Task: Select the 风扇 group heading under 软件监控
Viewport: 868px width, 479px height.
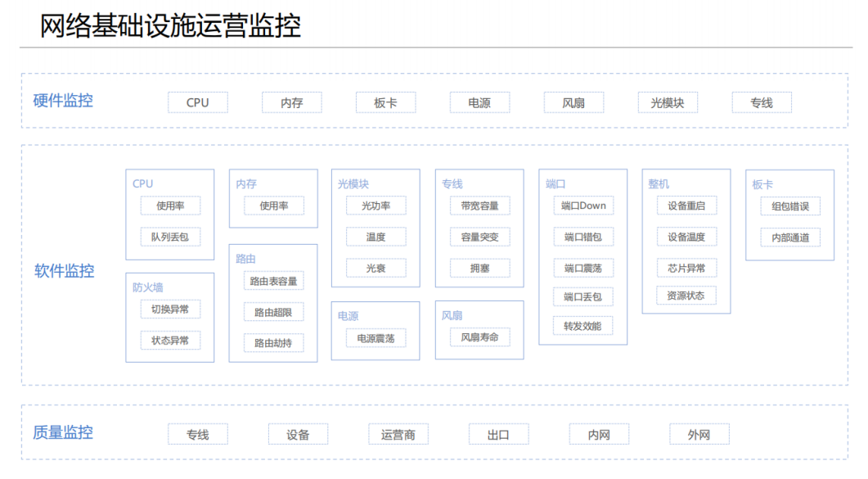Action: pos(452,315)
